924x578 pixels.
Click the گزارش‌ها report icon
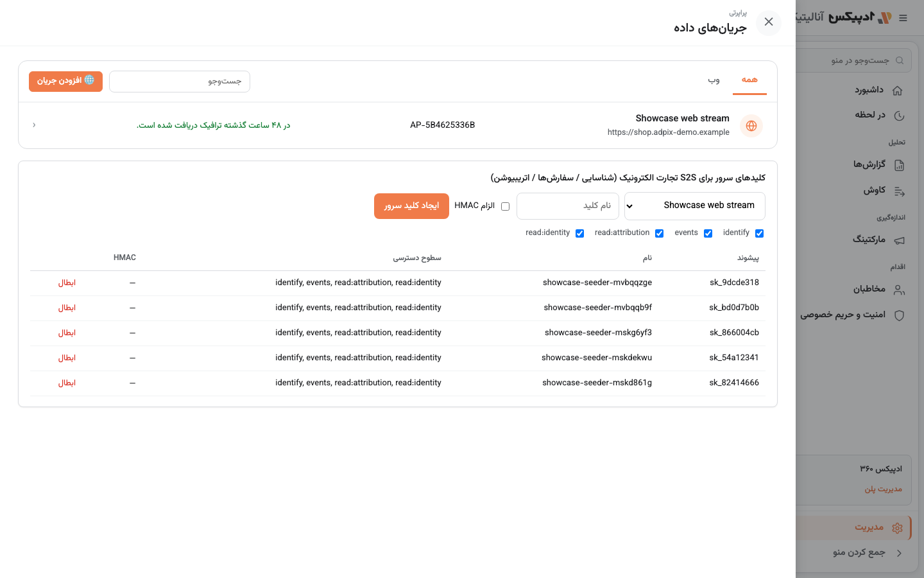(899, 165)
